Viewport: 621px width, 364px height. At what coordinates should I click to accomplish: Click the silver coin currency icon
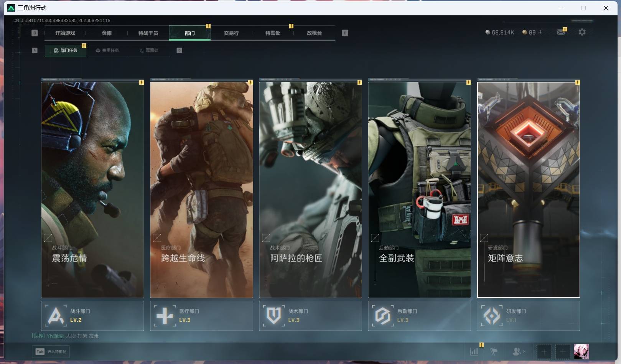coord(488,32)
